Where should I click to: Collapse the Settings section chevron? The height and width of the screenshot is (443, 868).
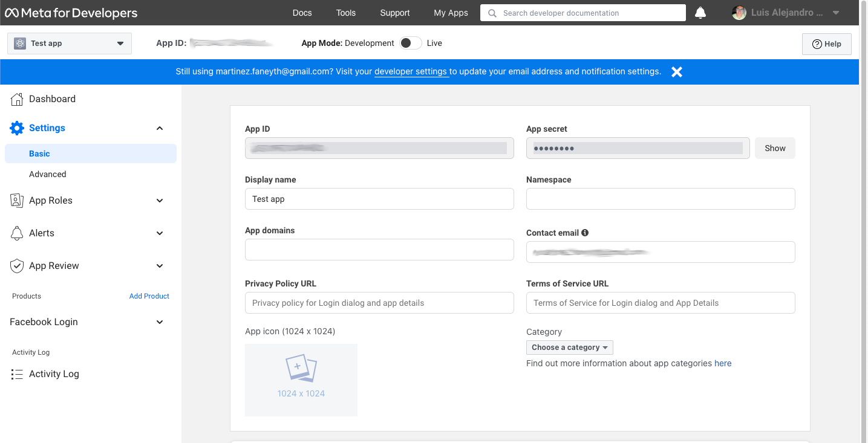(x=160, y=128)
